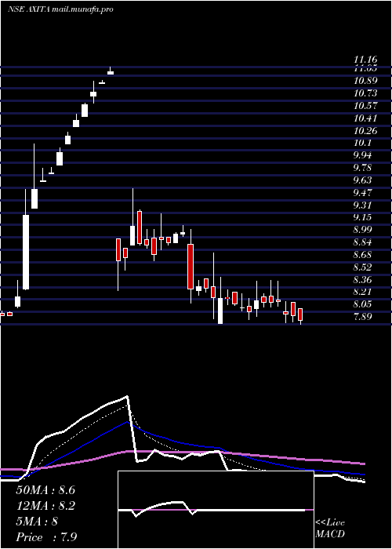Click the Price : 7.9 legend value

(x=46, y=537)
